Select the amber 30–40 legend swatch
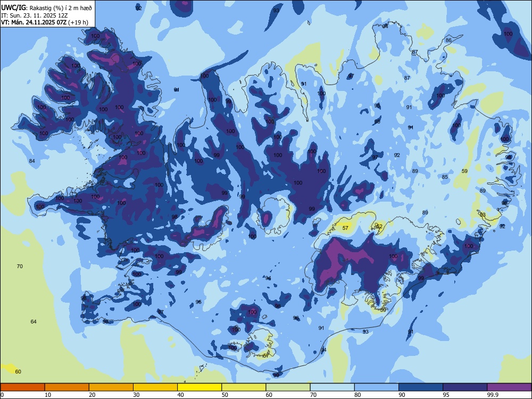 [155, 387]
